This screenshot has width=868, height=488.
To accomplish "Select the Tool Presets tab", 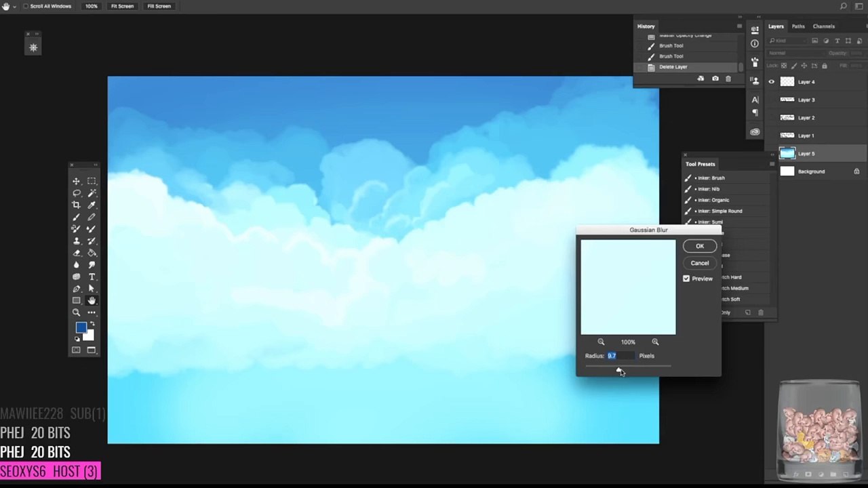I will [700, 164].
